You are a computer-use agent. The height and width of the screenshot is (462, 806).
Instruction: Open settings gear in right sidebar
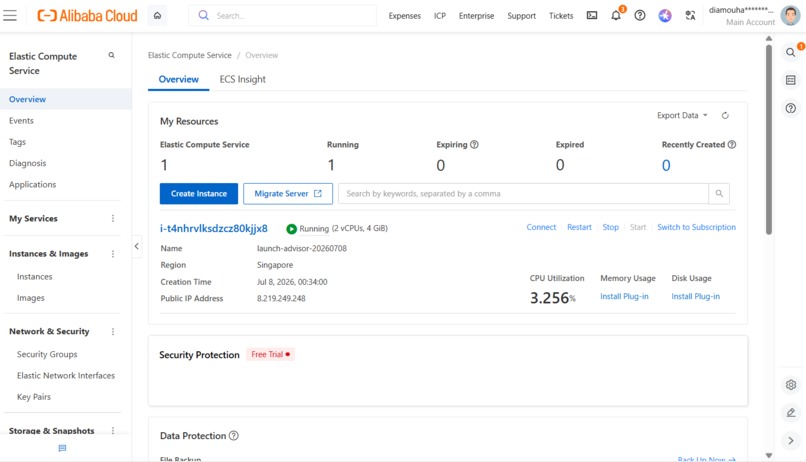(791, 384)
